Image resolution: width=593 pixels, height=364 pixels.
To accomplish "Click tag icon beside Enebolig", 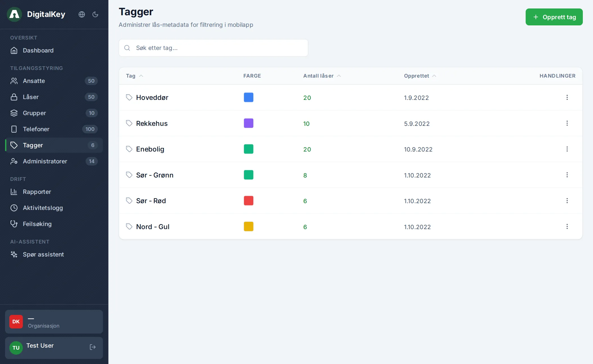I will click(x=129, y=149).
